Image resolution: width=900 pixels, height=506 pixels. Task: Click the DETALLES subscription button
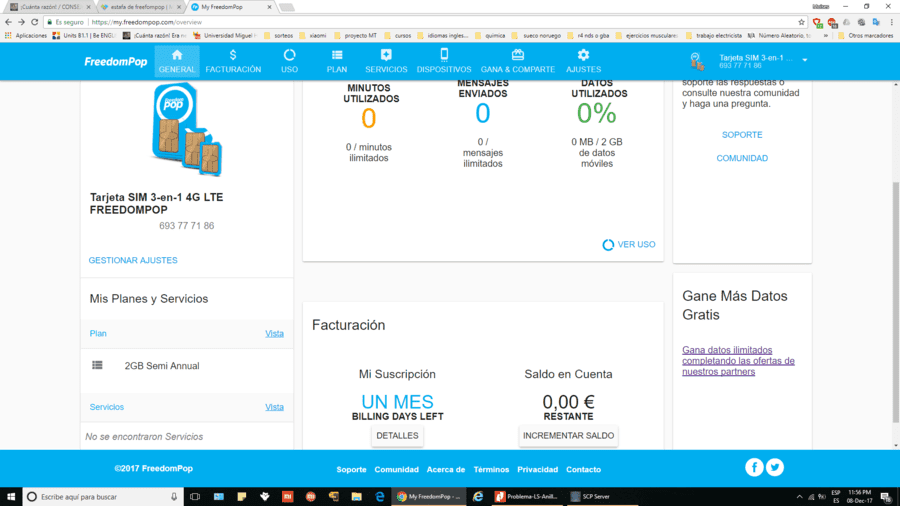coord(397,436)
